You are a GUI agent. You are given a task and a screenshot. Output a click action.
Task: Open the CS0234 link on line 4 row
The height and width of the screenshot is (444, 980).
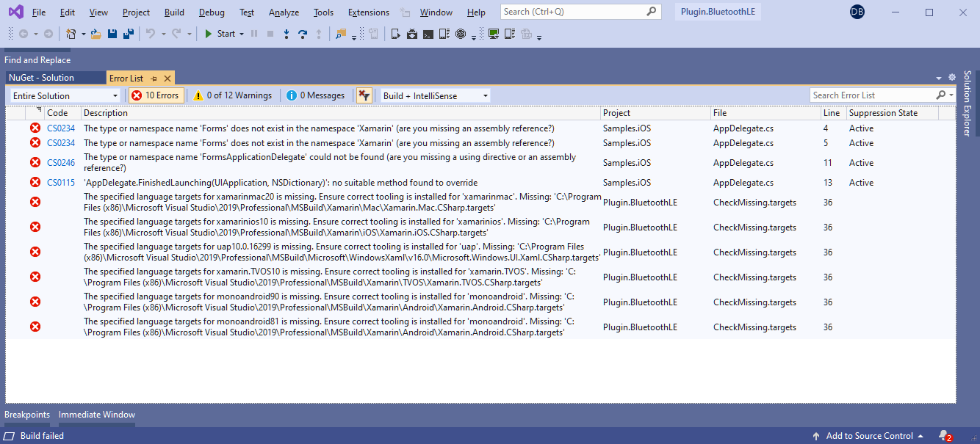[61, 128]
